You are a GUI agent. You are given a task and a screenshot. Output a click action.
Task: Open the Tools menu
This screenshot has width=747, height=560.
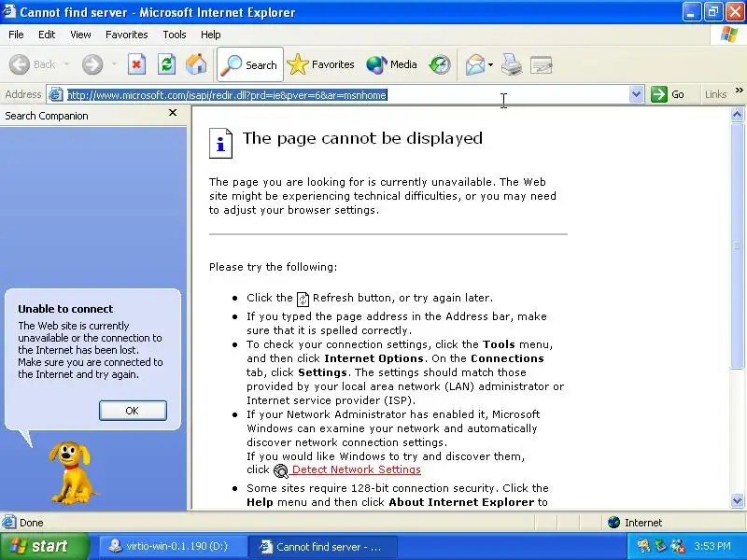pos(175,35)
